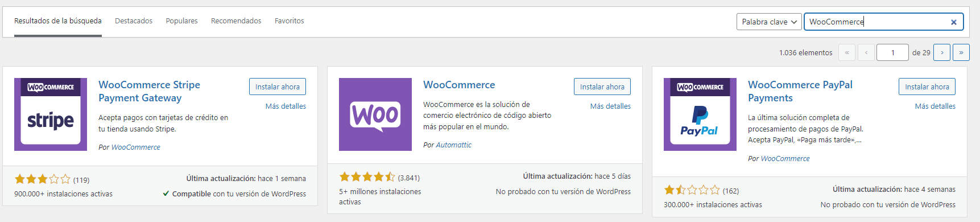Install WooCommerce PayPal Payments now

pyautogui.click(x=927, y=87)
